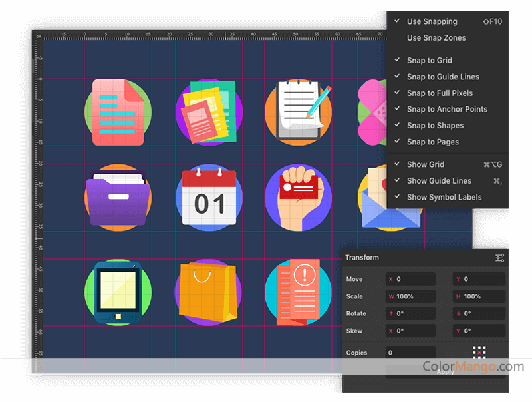532x402 pixels.
Task: Select the calendar icon showing 01
Action: coord(209,198)
